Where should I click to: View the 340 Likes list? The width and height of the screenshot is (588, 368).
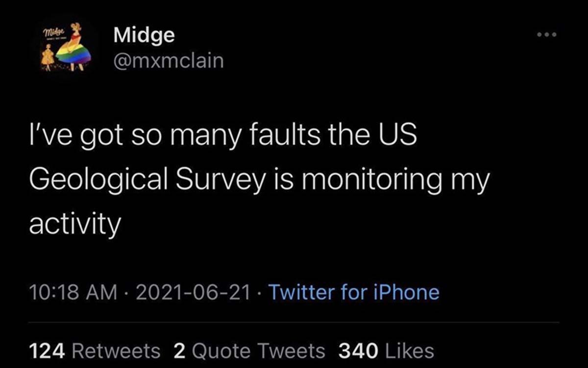(386, 350)
